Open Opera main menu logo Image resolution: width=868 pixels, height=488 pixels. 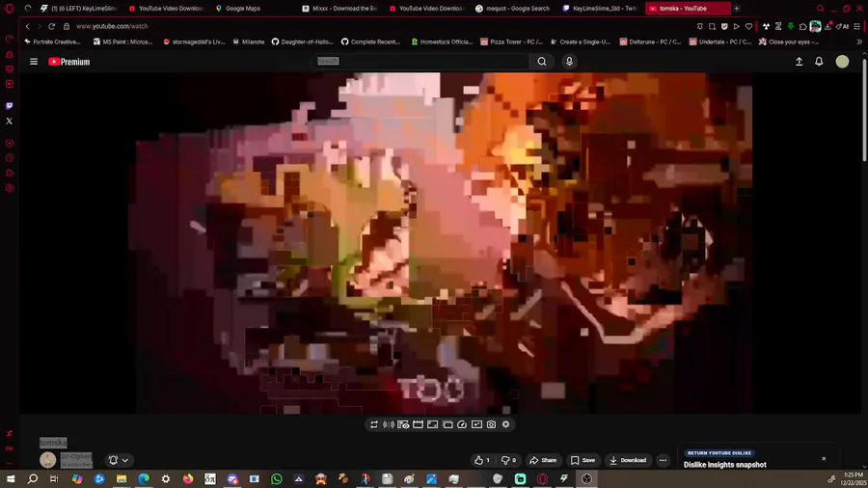click(x=10, y=9)
